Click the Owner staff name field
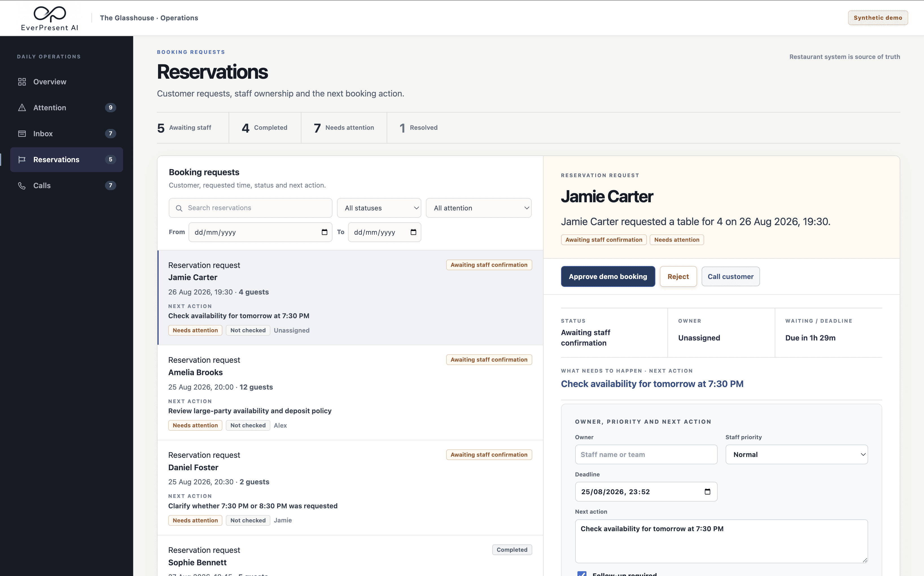The image size is (924, 576). (x=646, y=454)
